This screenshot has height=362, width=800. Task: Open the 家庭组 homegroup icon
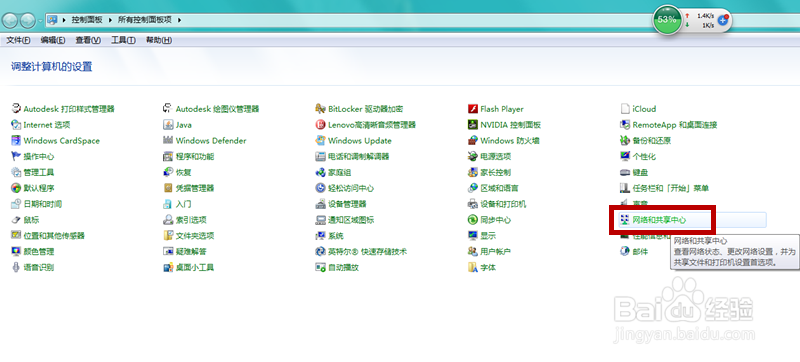tap(320, 172)
